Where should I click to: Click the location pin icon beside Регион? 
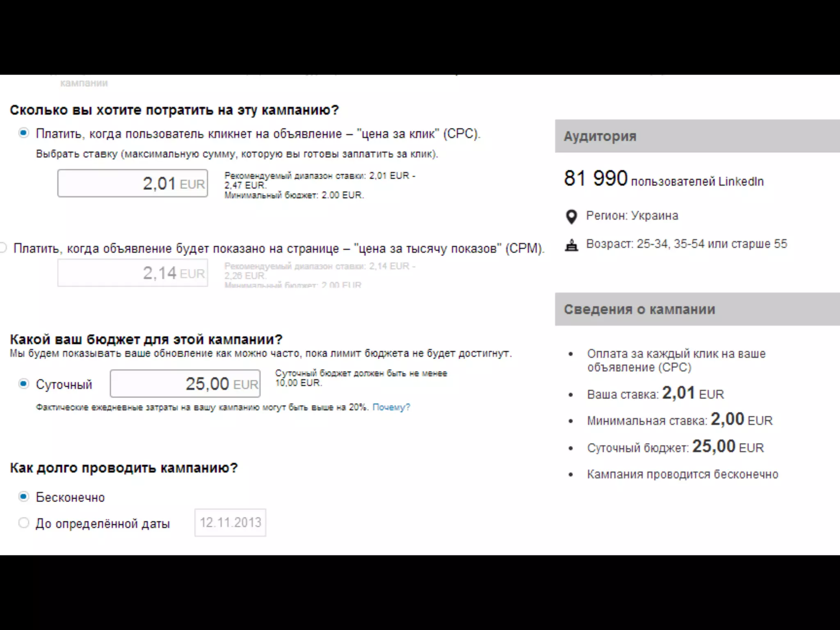[571, 217]
